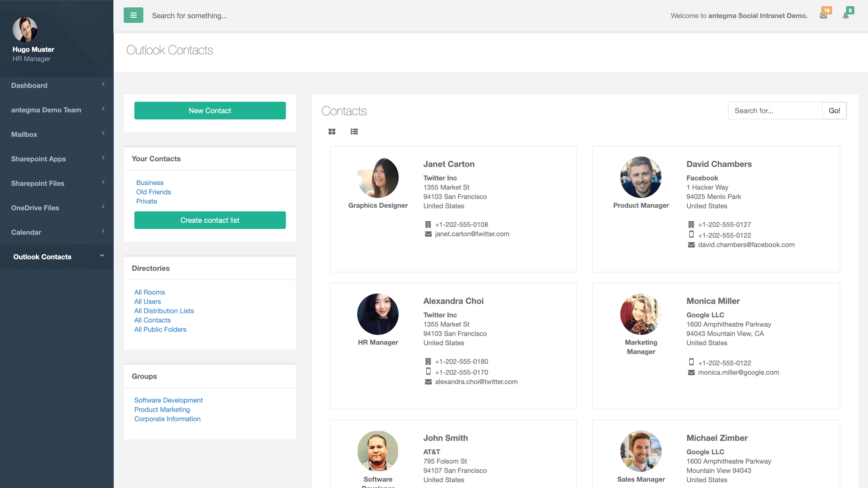Open Sharepoint Apps in the sidebar
Image resolution: width=868 pixels, height=488 pixels.
(x=38, y=159)
